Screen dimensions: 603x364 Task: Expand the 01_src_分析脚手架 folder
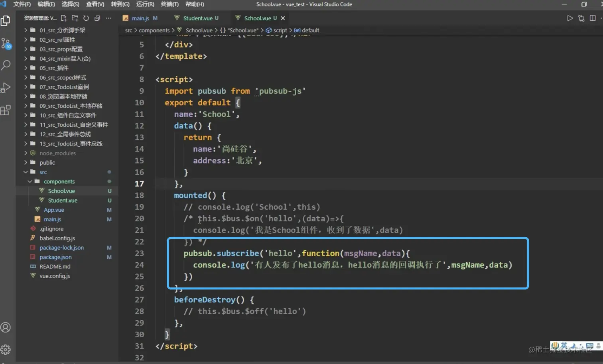pos(62,30)
